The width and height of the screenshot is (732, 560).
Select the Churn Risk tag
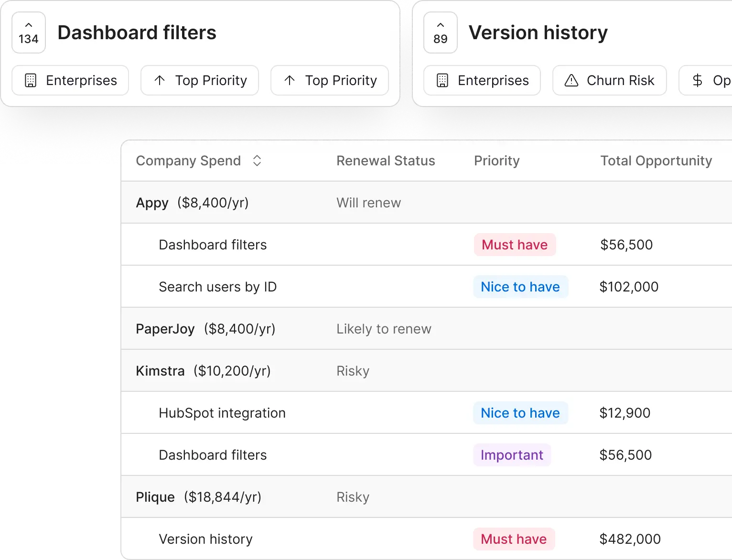point(610,80)
